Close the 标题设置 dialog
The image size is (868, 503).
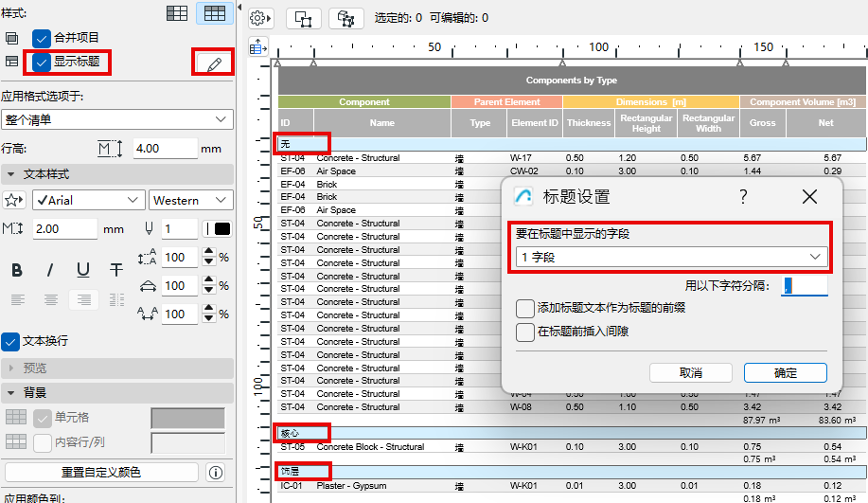[809, 196]
